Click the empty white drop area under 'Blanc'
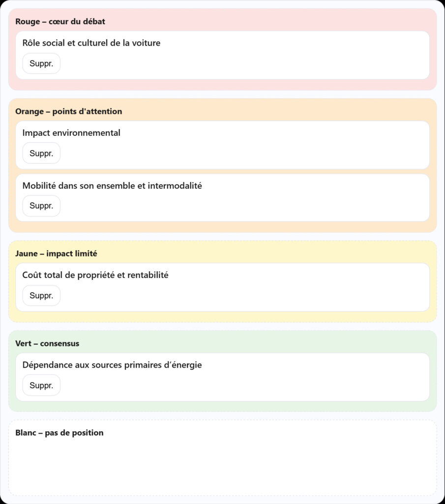 222,468
